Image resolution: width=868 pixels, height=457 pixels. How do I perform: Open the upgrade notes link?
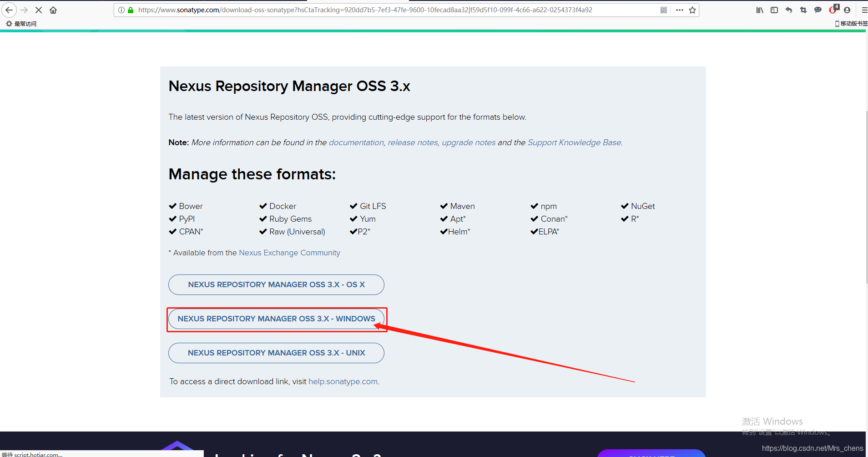coord(469,142)
